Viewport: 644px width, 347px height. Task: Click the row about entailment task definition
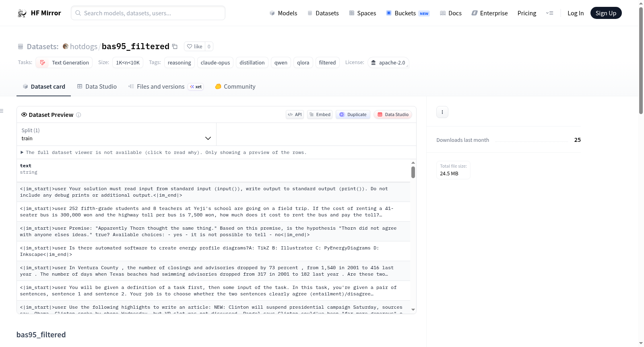(x=213, y=291)
